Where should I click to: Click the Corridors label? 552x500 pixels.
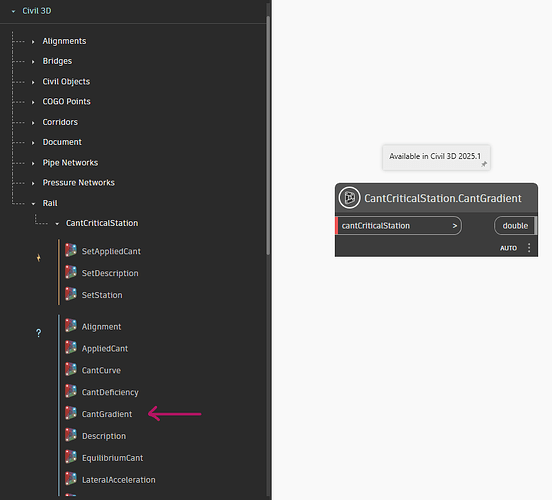click(x=60, y=122)
